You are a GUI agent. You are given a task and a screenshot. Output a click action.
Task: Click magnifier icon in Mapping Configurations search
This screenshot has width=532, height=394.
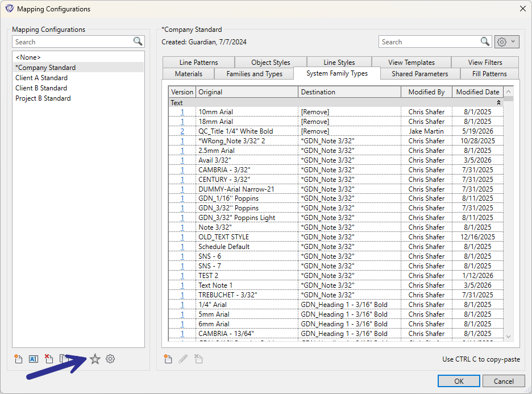point(138,42)
